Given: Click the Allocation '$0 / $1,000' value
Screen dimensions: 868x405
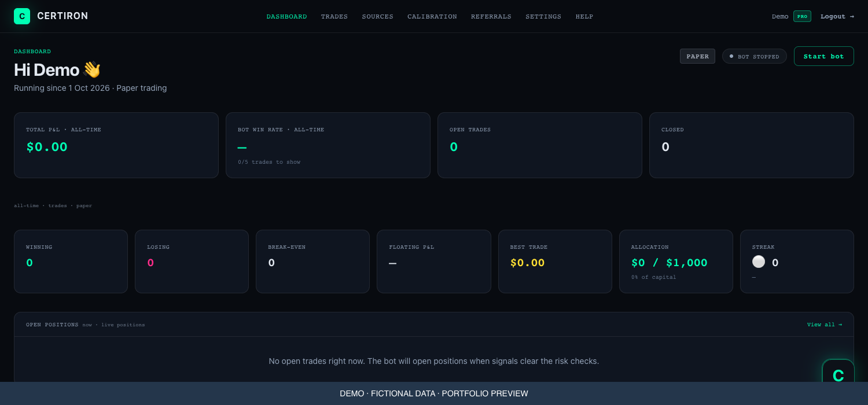Looking at the screenshot, I should (x=669, y=263).
